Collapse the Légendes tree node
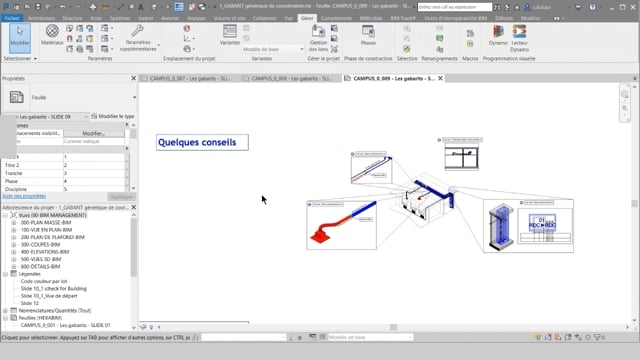Screen dimensions: 640x360 pyautogui.click(x=5, y=274)
